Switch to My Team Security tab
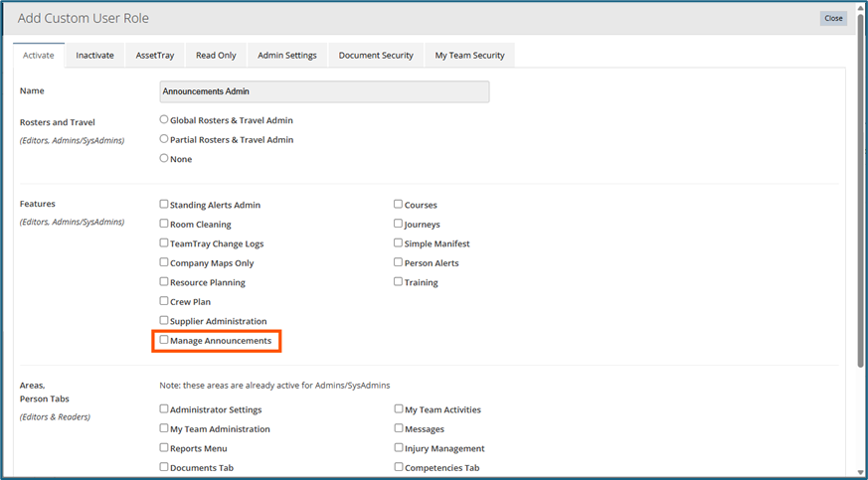The height and width of the screenshot is (480, 868). pos(469,56)
